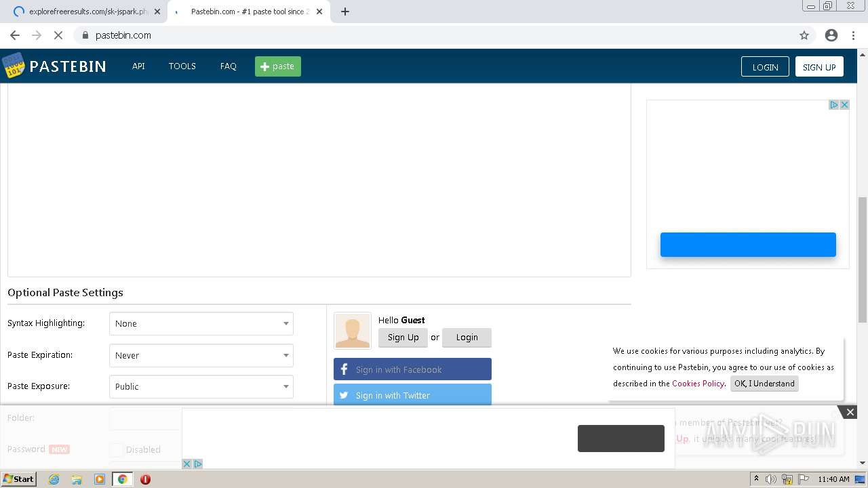868x488 pixels.
Task: Create a new paste with green button
Action: (x=278, y=66)
